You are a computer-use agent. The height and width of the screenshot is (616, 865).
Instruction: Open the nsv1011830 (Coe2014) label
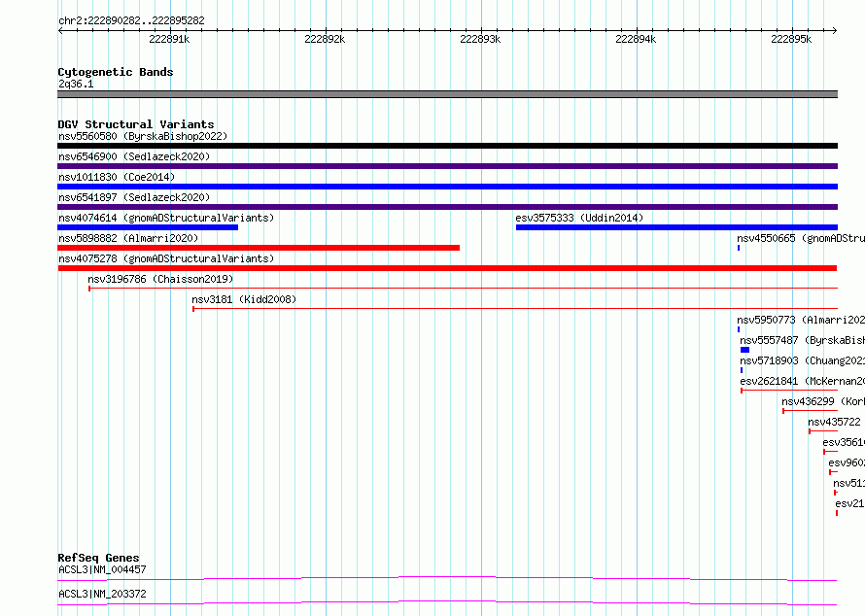117,177
